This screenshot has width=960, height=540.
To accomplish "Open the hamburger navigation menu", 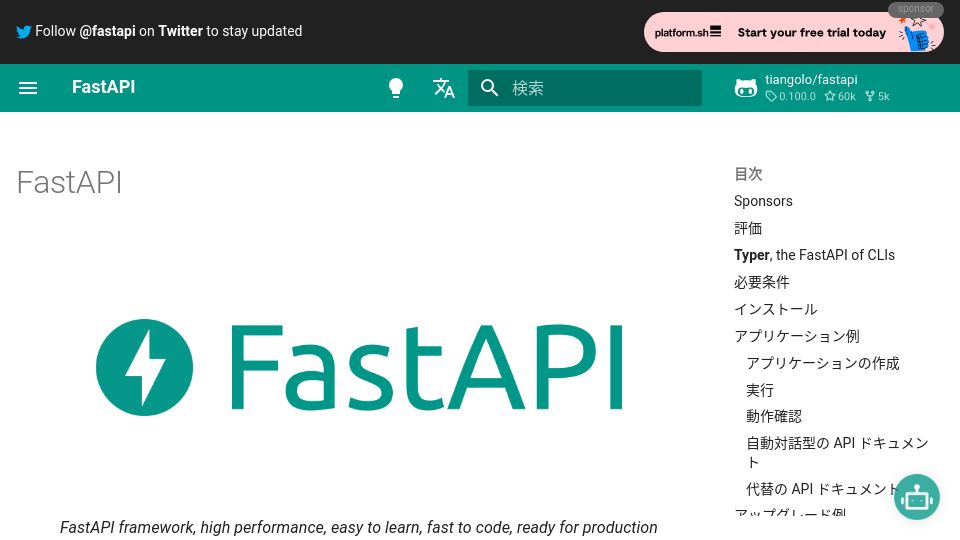I will tap(28, 88).
